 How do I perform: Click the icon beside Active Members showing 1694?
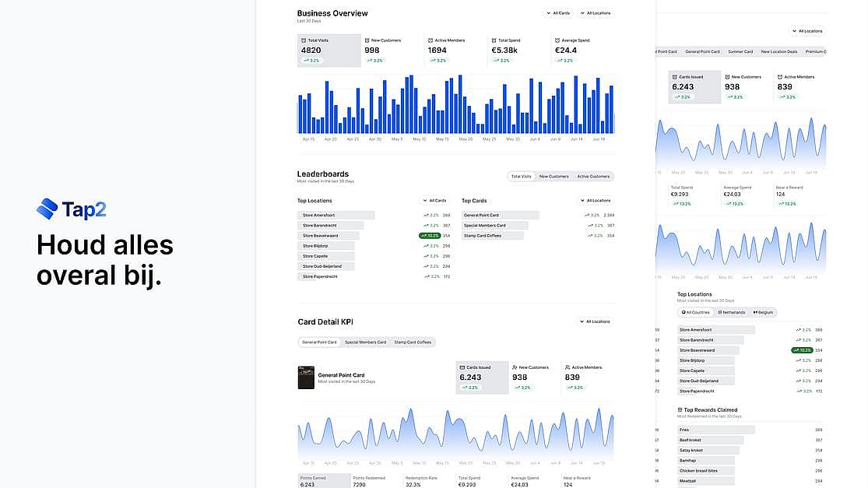tap(430, 40)
